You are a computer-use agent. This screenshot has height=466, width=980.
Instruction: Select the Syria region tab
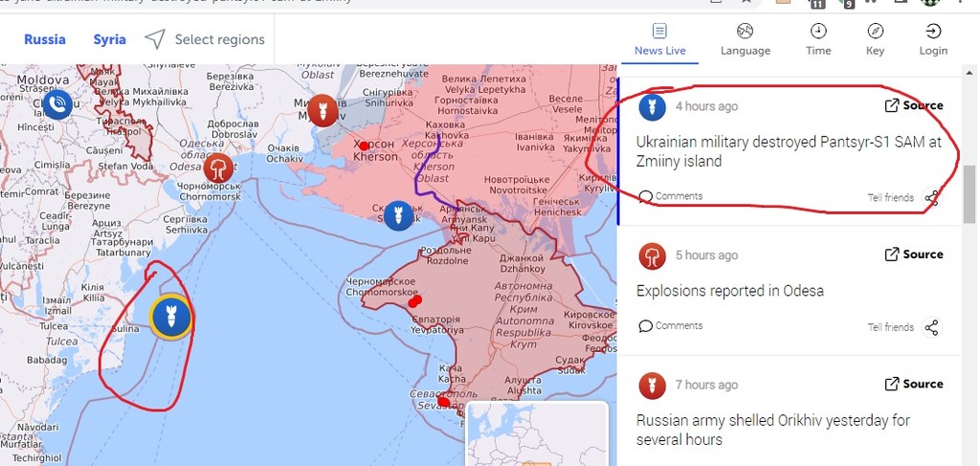(109, 39)
